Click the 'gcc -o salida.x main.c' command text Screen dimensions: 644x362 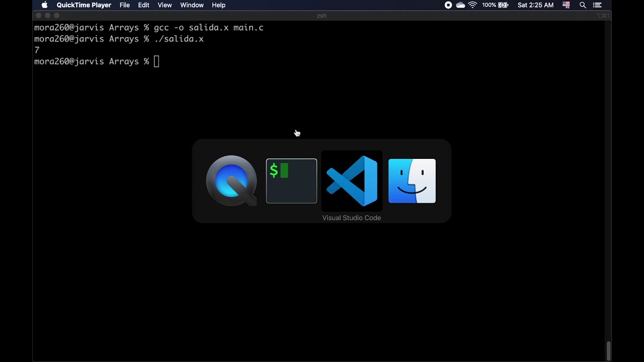coord(209,28)
